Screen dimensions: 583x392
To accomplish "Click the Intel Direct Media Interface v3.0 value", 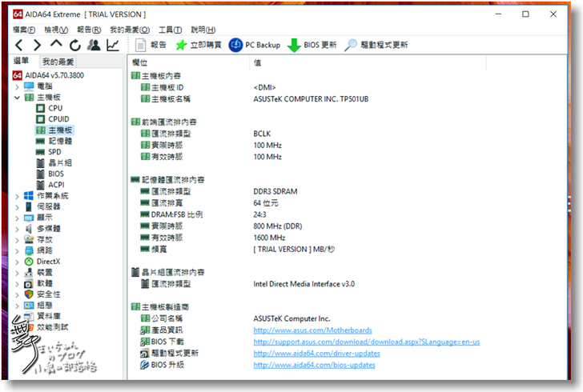I will [304, 284].
